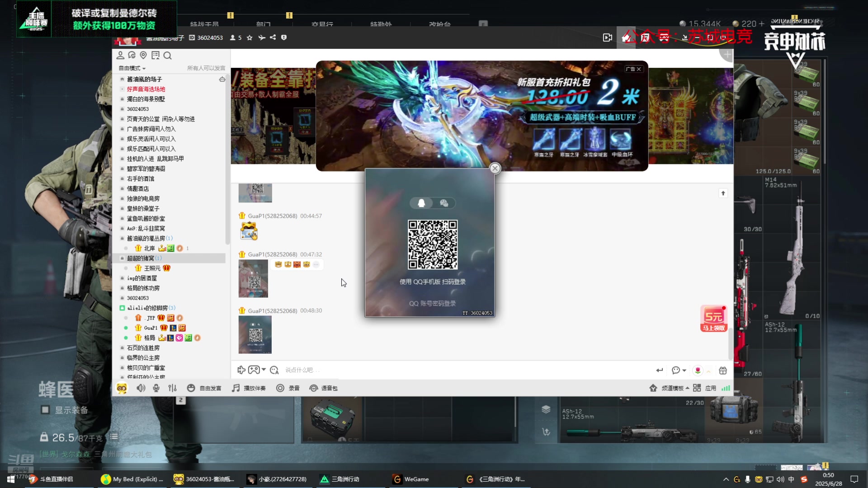
Task: Click the green signal strength bars icon
Action: pos(726,388)
